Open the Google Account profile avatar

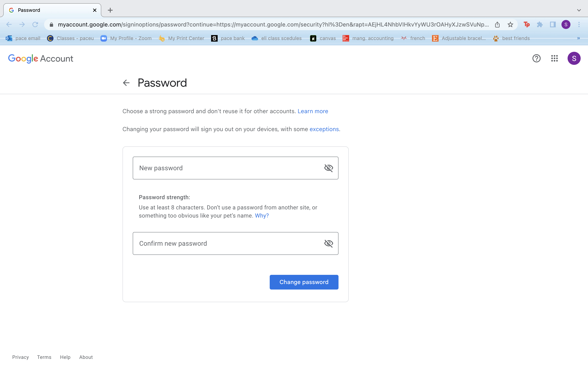574,58
